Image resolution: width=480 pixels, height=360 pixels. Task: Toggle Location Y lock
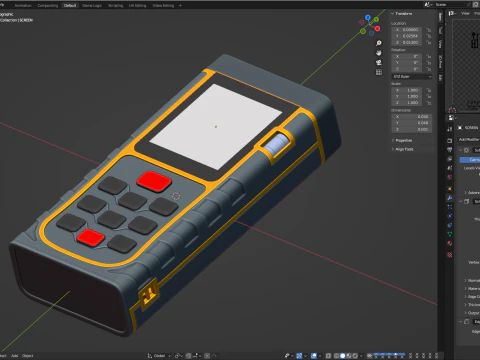point(429,36)
